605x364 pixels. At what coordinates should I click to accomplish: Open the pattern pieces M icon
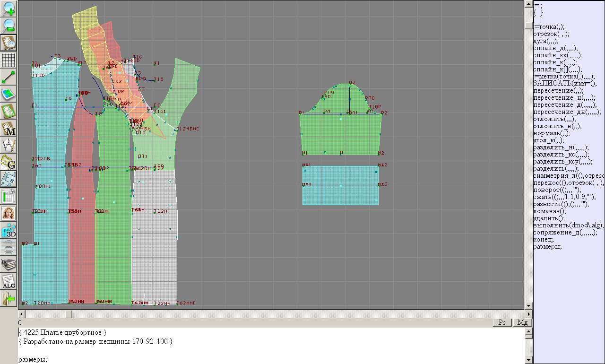pyautogui.click(x=9, y=128)
